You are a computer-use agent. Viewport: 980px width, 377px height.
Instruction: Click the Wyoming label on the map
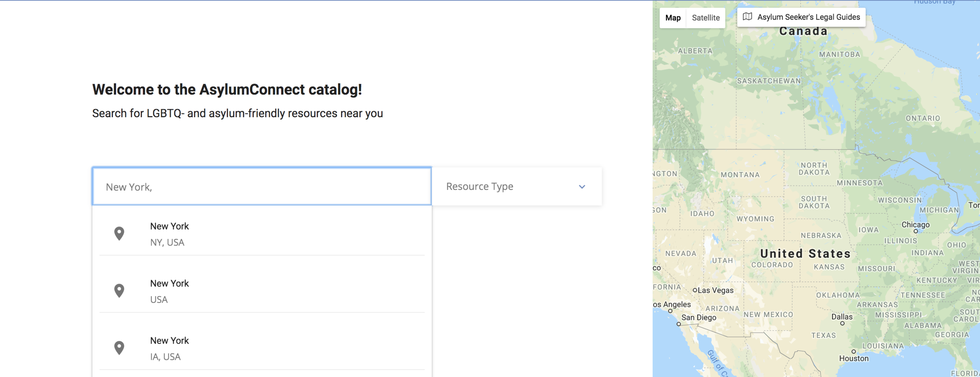pos(755,219)
